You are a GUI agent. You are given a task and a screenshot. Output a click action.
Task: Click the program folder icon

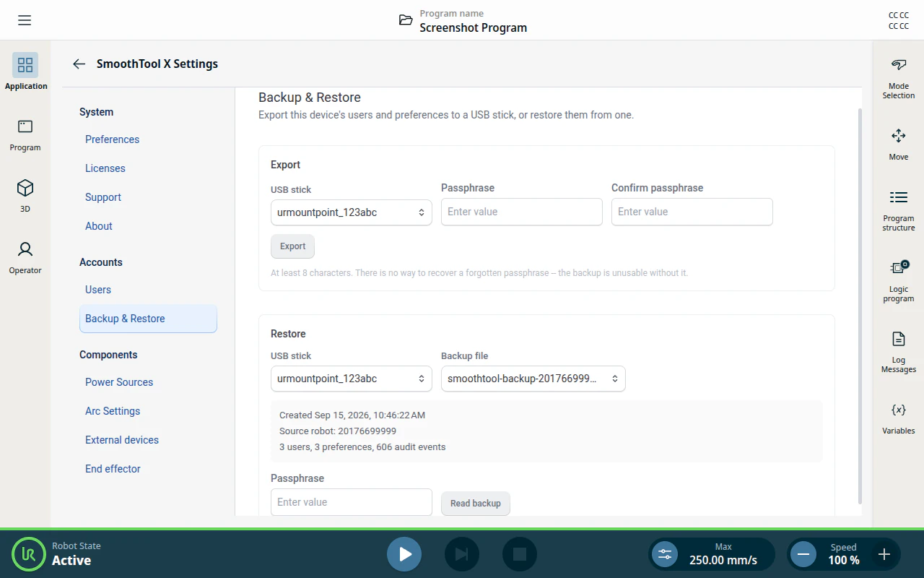pyautogui.click(x=406, y=20)
